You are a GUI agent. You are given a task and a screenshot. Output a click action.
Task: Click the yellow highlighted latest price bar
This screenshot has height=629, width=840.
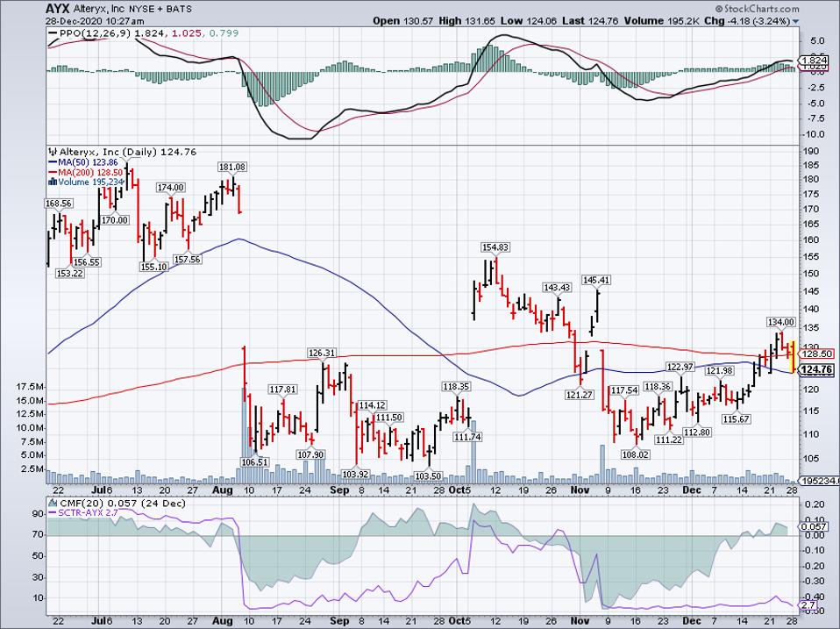pos(793,357)
